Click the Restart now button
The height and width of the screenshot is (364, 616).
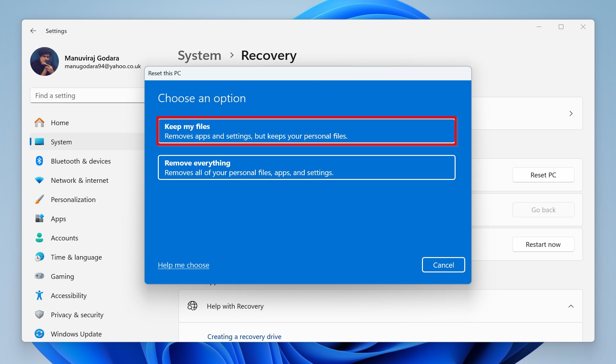pyautogui.click(x=543, y=244)
